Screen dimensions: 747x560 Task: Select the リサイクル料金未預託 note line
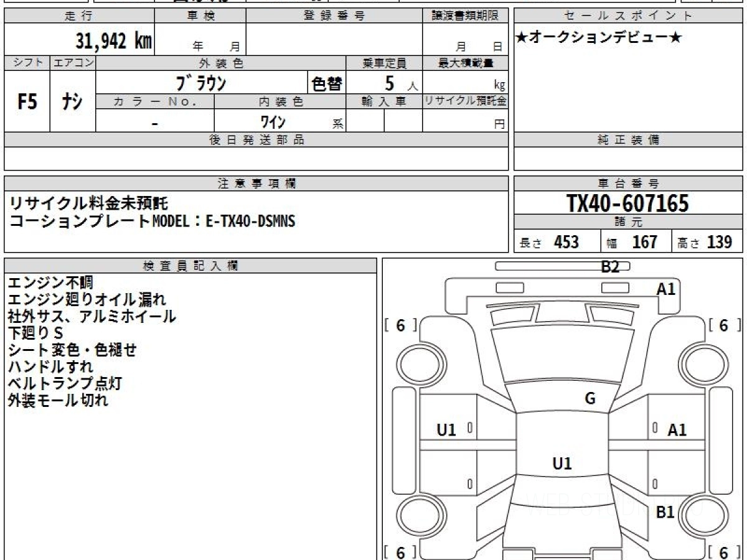coord(88,202)
